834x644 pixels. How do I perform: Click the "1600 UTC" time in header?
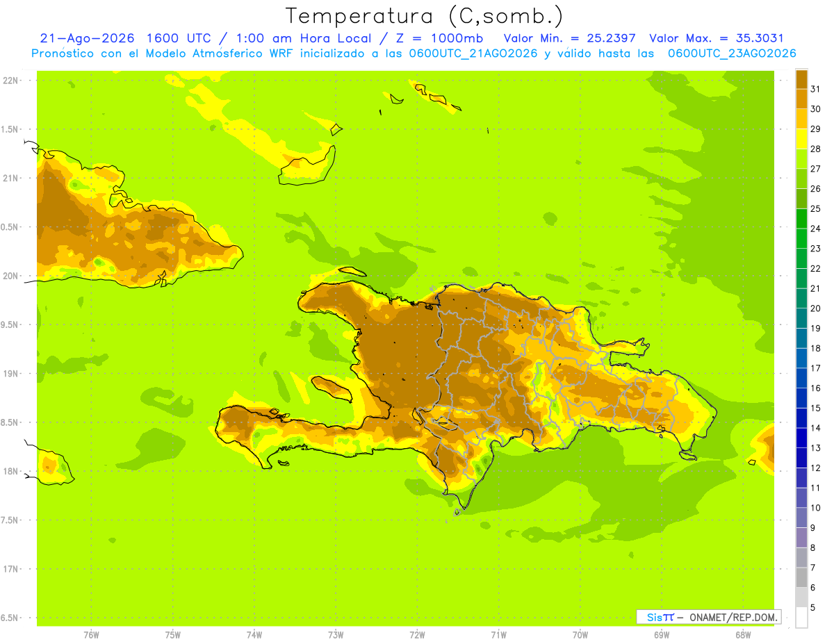pos(177,38)
